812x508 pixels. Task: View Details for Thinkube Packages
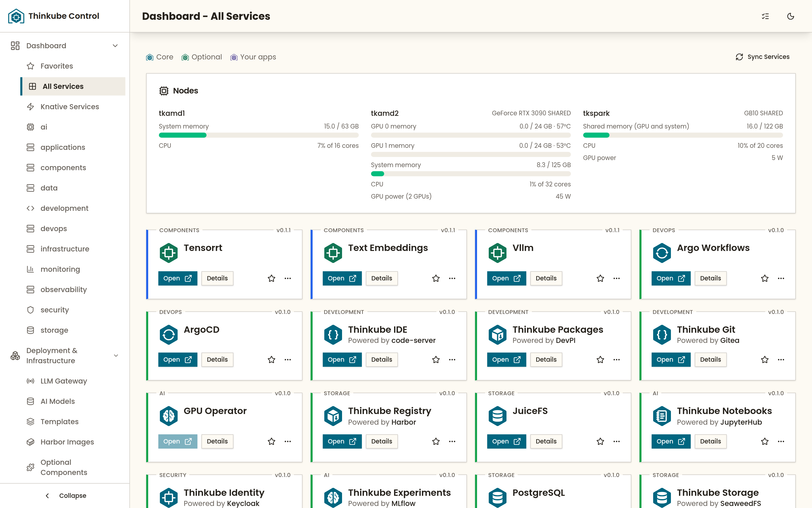546,359
